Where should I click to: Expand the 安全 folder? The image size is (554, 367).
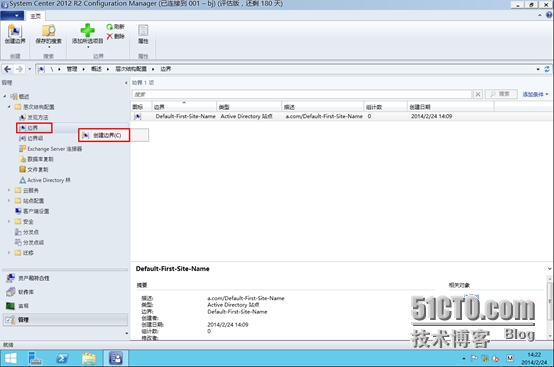9,221
